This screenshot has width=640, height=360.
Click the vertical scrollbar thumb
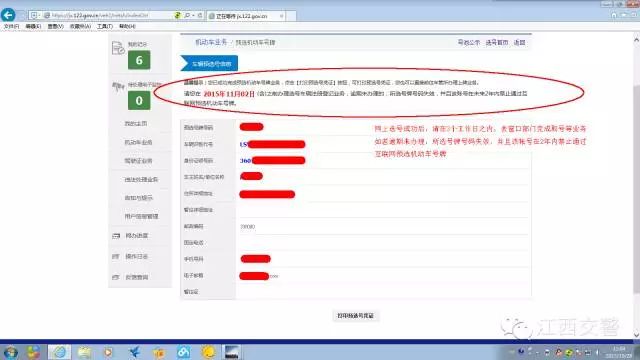636,189
